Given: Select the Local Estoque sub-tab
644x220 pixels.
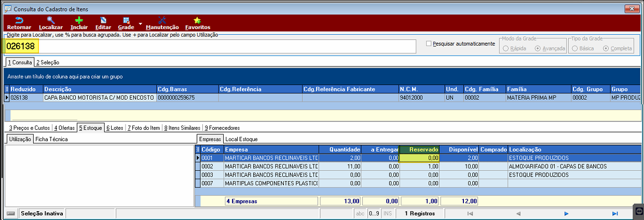Looking at the screenshot, I should coord(241,139).
